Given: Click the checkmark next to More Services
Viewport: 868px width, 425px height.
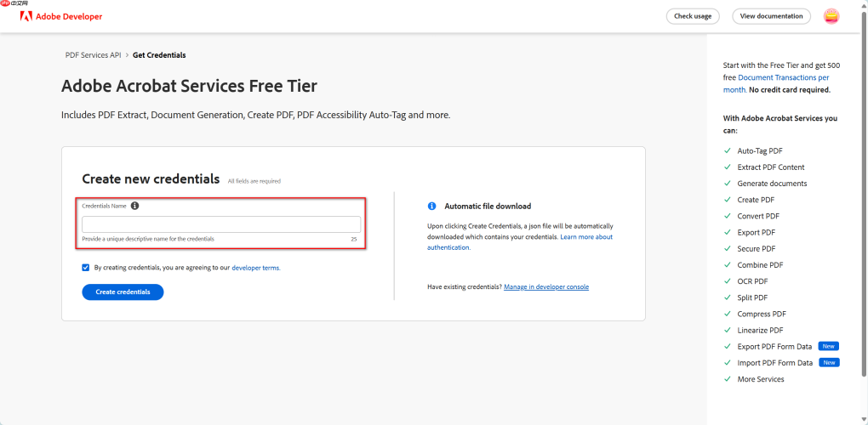Looking at the screenshot, I should pos(727,379).
